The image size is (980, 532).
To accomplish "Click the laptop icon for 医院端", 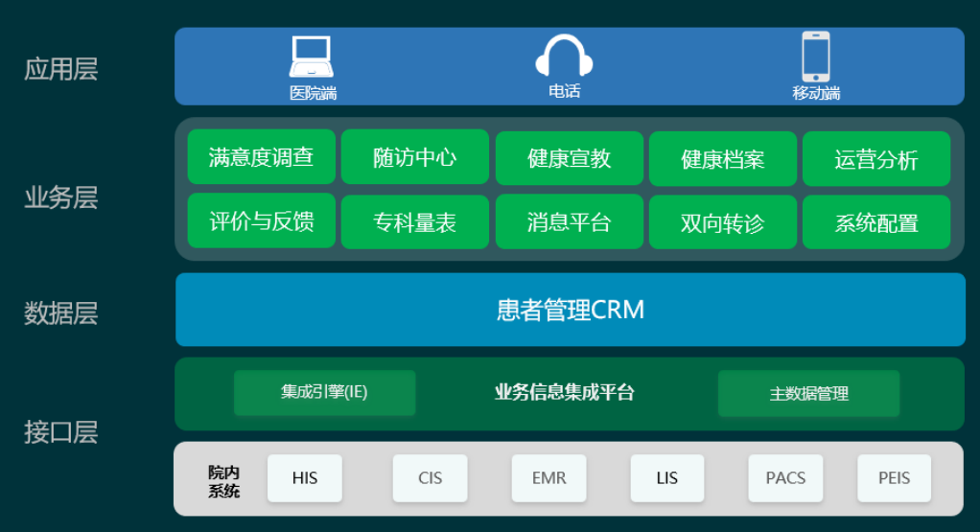I will click(311, 58).
